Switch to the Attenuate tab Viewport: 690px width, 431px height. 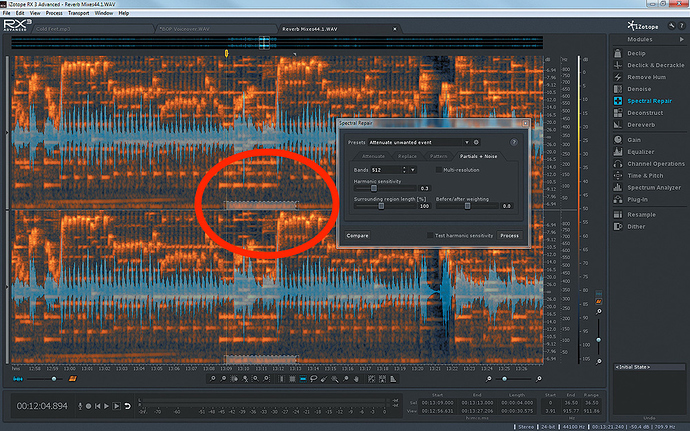click(373, 156)
